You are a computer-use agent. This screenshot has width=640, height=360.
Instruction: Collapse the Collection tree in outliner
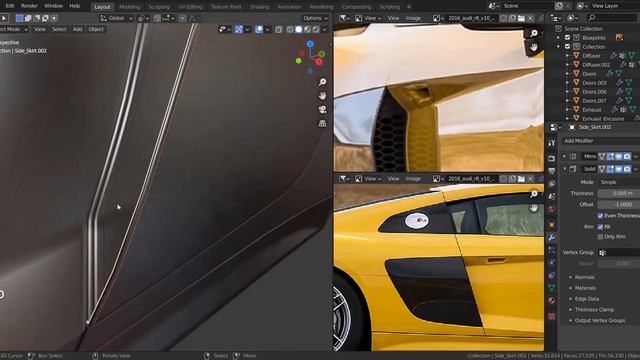click(x=558, y=47)
